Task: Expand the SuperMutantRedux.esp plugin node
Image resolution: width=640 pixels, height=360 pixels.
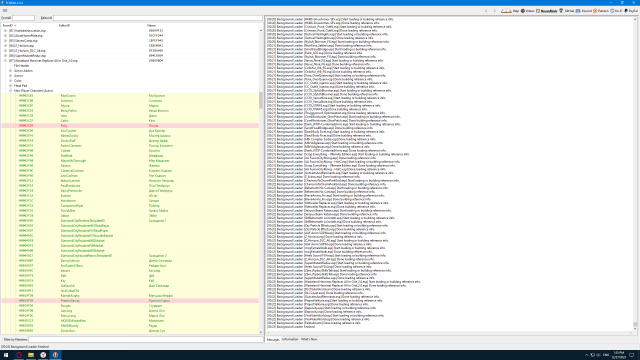Action: coord(5,56)
